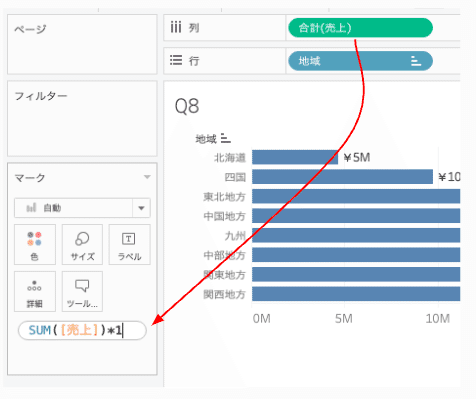Select the 九州 bar
This screenshot has width=476, height=399.
[356, 235]
